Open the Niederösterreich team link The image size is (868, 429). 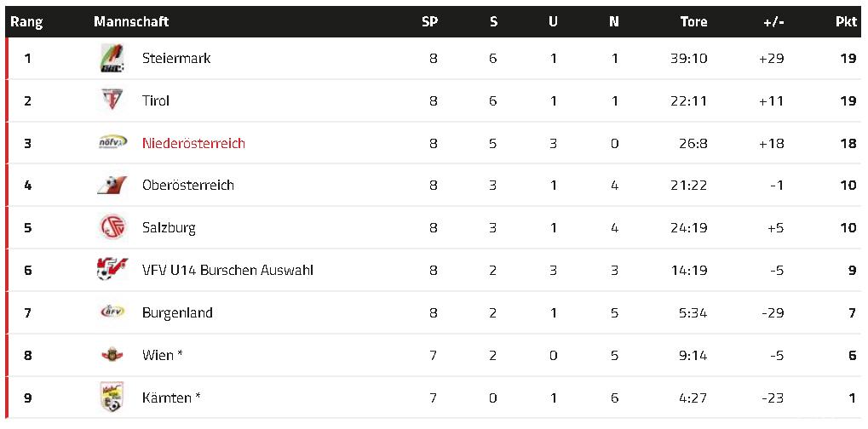(x=193, y=143)
